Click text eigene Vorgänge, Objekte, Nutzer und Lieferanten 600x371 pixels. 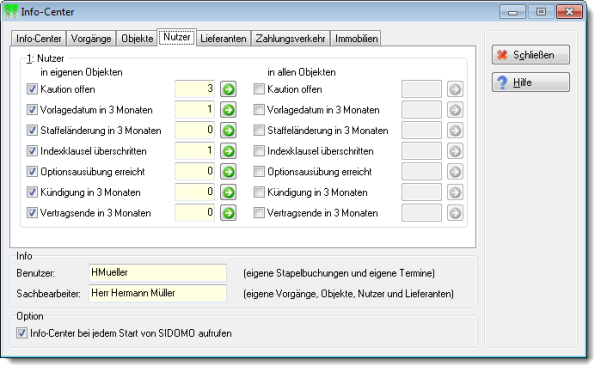point(349,294)
